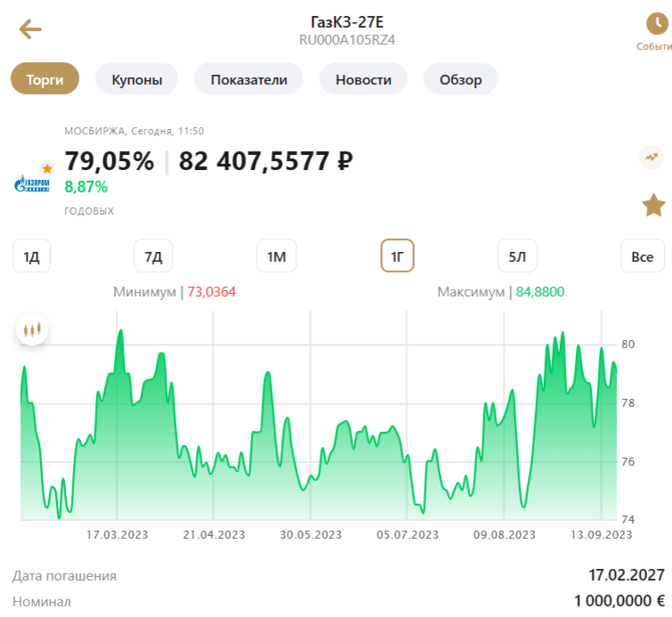
Task: Click the МОСБИРЖА, Сегодня, 11:50 label
Action: (x=134, y=131)
